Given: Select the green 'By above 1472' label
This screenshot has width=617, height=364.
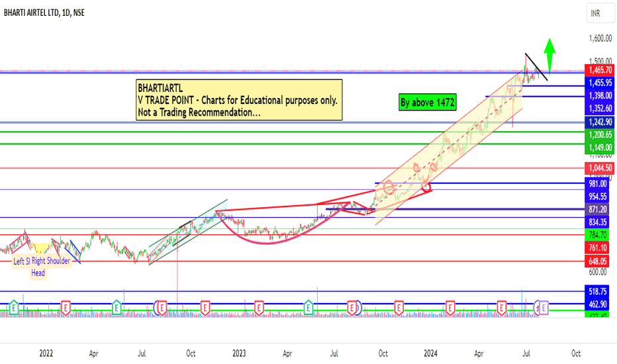Looking at the screenshot, I should tap(428, 103).
